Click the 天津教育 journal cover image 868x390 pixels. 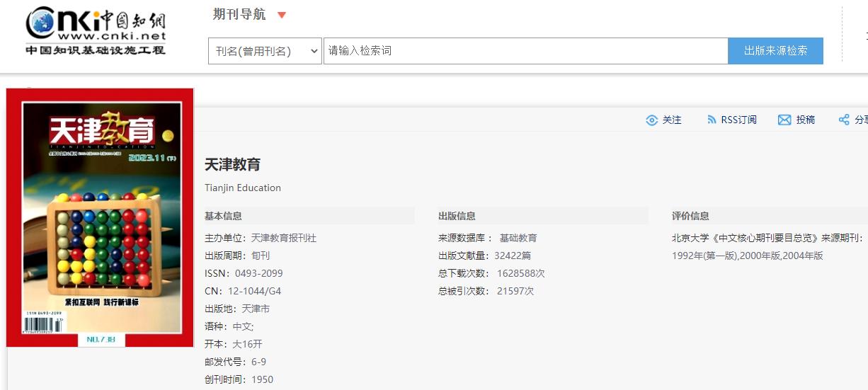100,217
